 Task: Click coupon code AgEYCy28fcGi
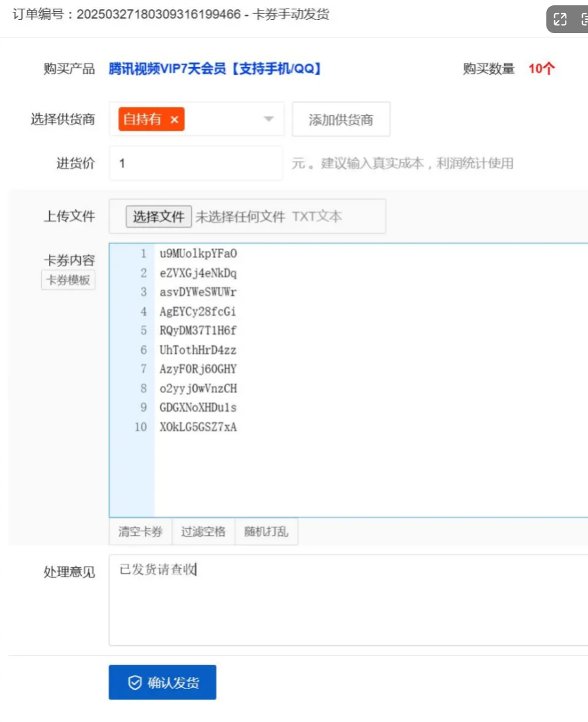(x=198, y=312)
